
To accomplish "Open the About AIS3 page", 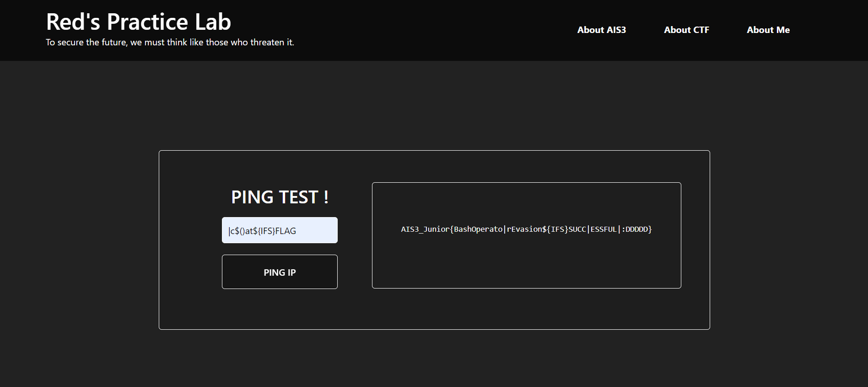I will coord(601,30).
